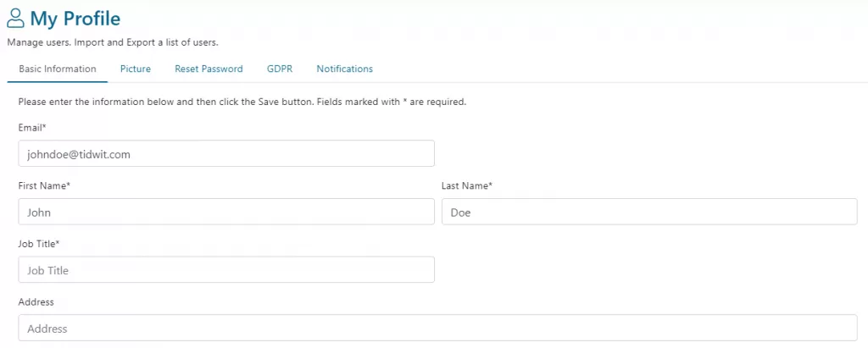Click the Email* field label
This screenshot has width=868, height=348.
point(32,128)
